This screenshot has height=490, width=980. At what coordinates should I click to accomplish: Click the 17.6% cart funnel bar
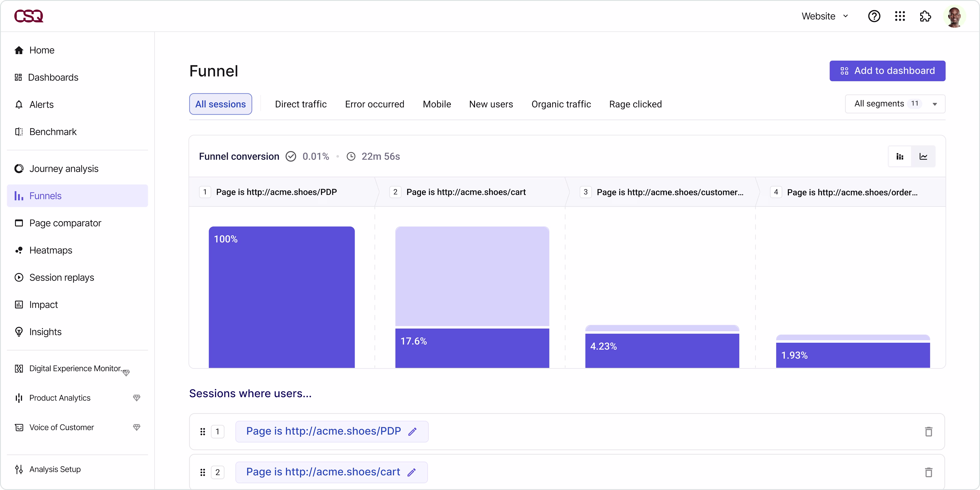[x=472, y=347]
